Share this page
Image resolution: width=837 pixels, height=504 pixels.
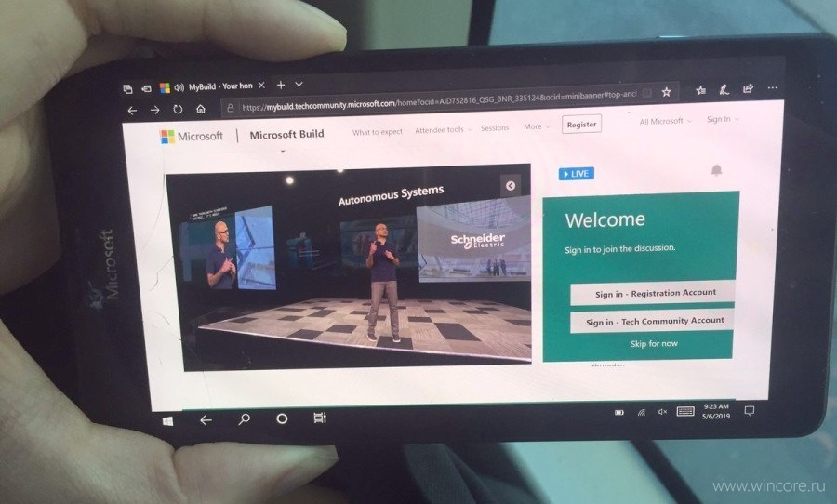[x=748, y=88]
